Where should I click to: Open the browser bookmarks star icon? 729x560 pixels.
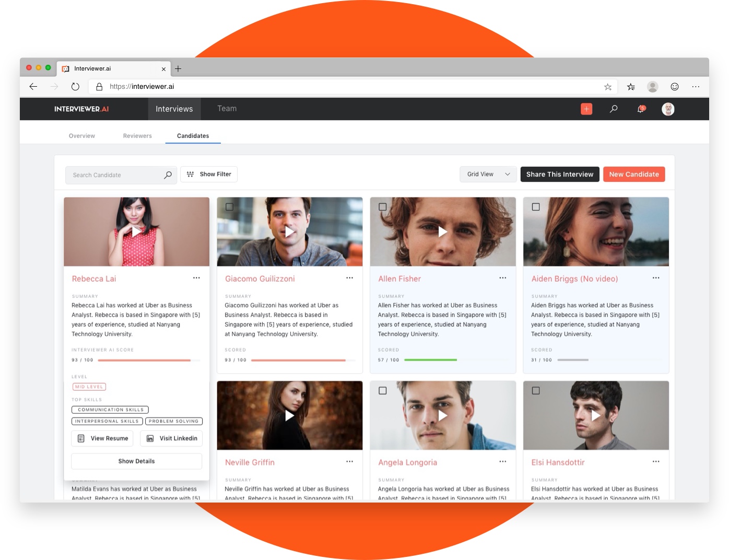tap(607, 86)
